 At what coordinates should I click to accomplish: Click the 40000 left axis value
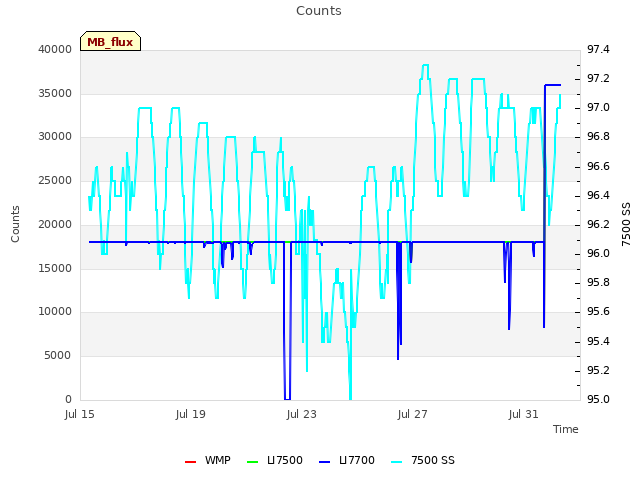point(55,49)
